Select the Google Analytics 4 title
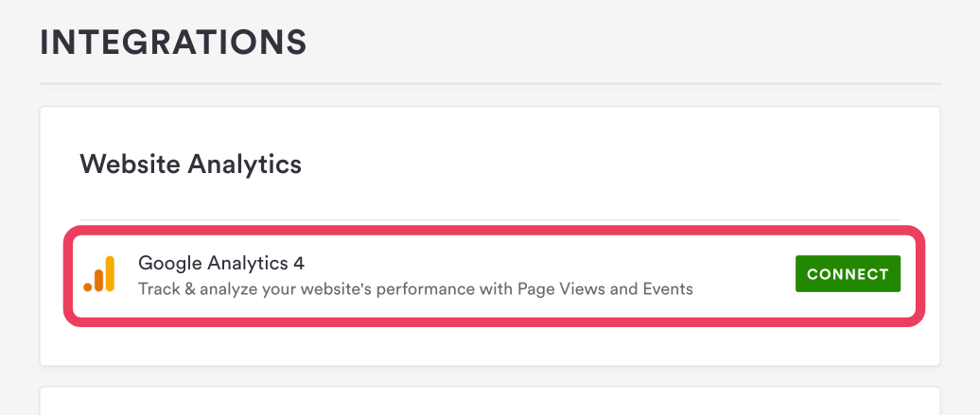Viewport: 980px width, 415px height. point(221,263)
